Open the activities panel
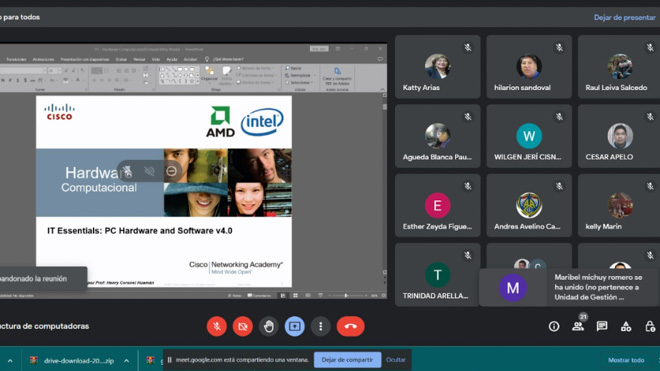The width and height of the screenshot is (660, 371). coord(626,326)
